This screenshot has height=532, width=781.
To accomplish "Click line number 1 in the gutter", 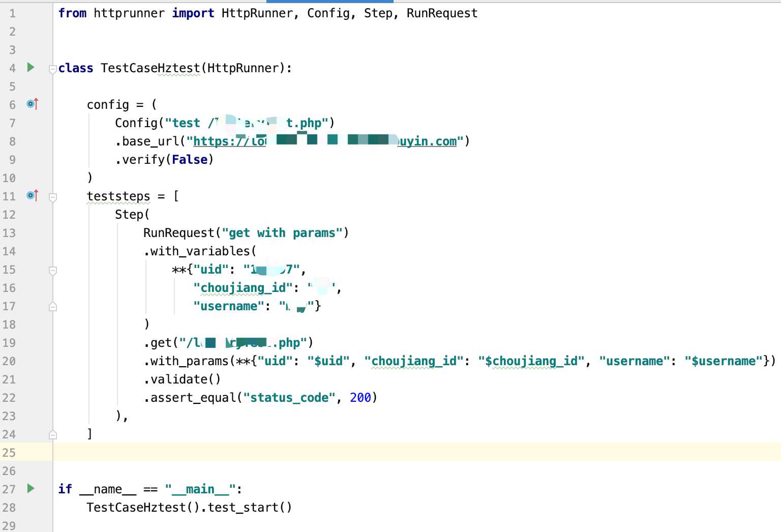I will pos(12,13).
